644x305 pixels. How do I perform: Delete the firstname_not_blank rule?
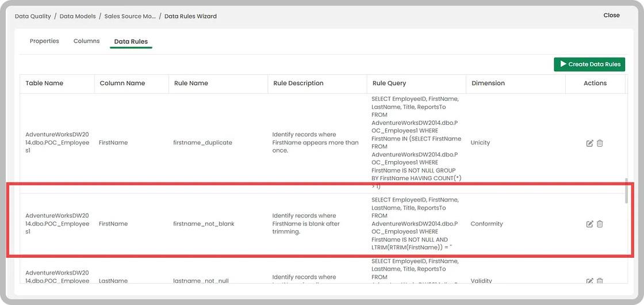tap(600, 224)
